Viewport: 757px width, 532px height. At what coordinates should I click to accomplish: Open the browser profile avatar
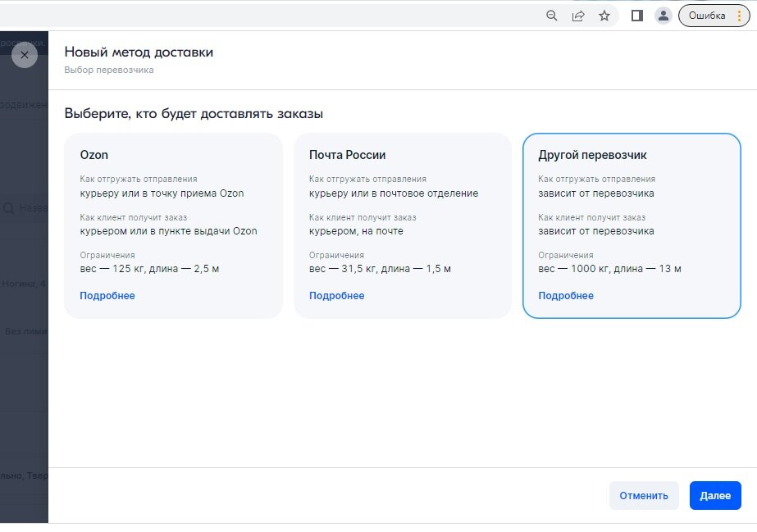[x=664, y=16]
